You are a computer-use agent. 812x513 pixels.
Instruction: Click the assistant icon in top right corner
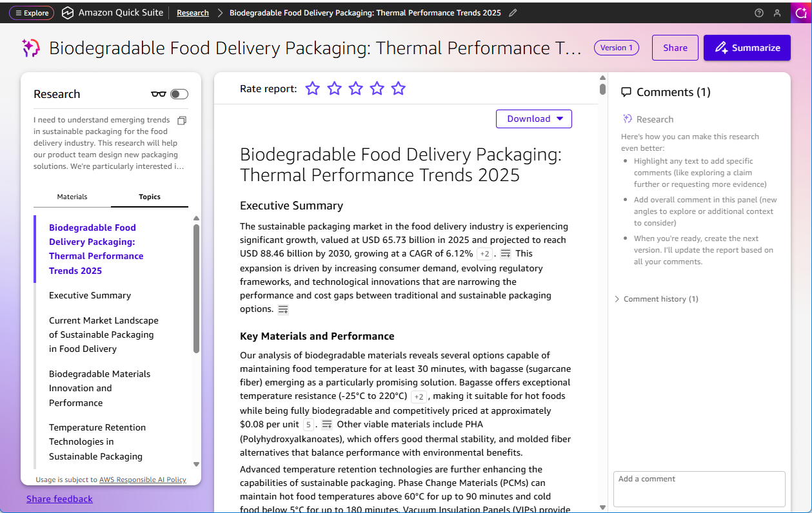pos(800,12)
